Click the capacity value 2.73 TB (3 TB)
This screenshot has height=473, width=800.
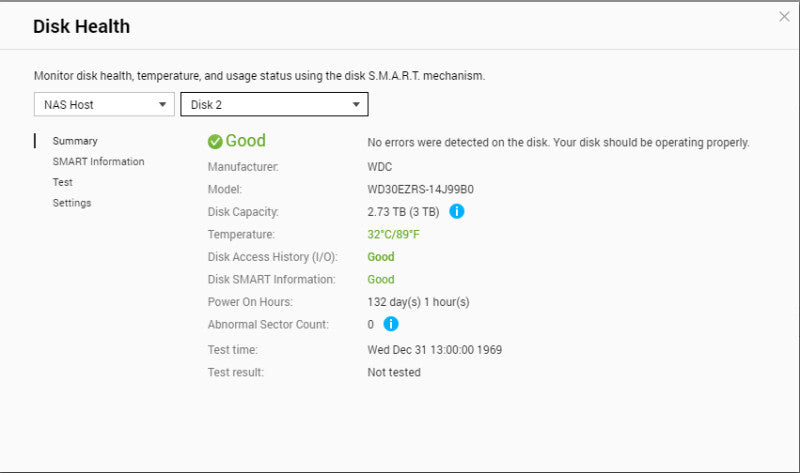point(403,212)
